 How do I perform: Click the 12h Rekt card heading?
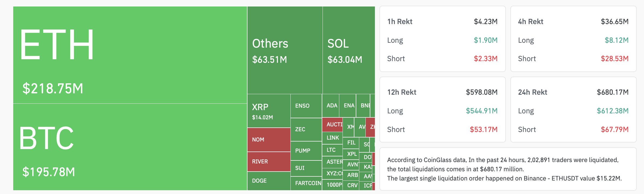pos(402,92)
